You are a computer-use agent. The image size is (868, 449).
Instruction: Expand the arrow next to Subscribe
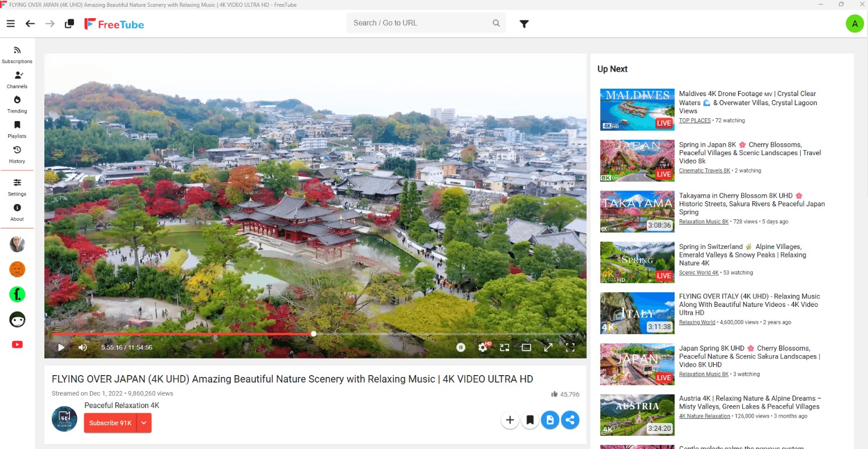click(144, 423)
